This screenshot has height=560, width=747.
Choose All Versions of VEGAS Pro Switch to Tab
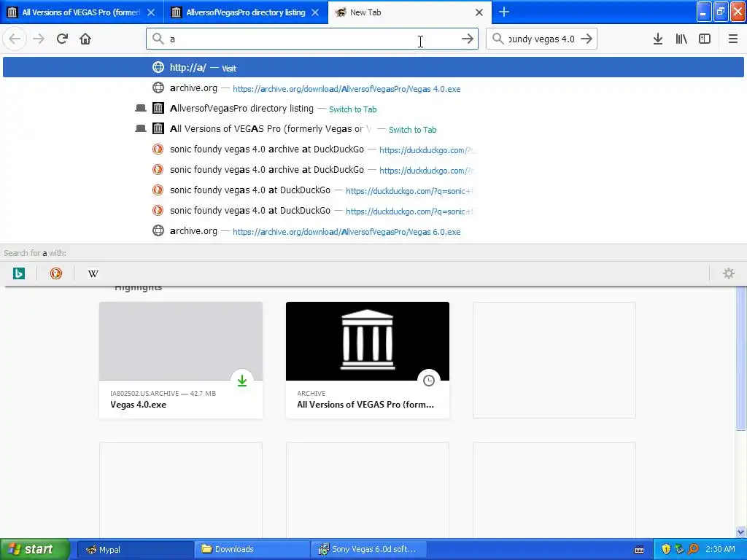(x=373, y=129)
